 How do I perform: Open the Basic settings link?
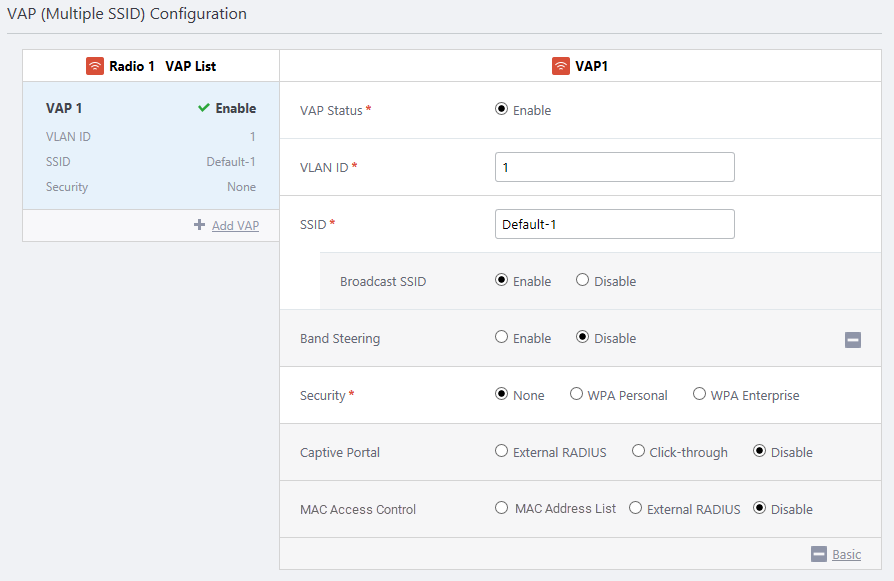pyautogui.click(x=846, y=555)
